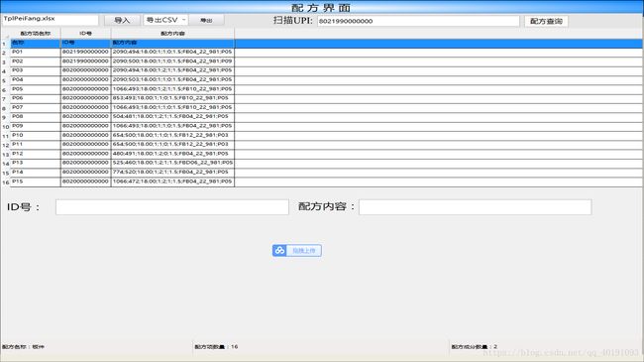This screenshot has height=362, width=644.
Task: Click the 配方项名称 column header
Action: click(x=36, y=34)
